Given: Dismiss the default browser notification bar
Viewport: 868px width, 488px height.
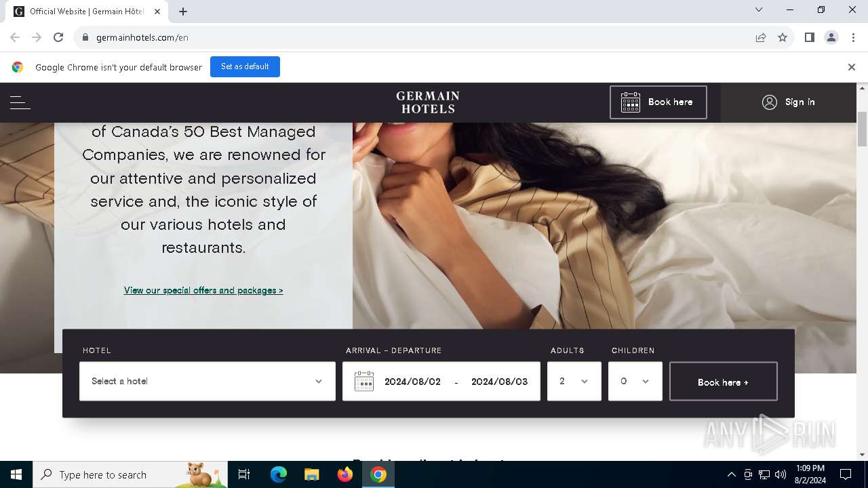Looking at the screenshot, I should pos(851,67).
